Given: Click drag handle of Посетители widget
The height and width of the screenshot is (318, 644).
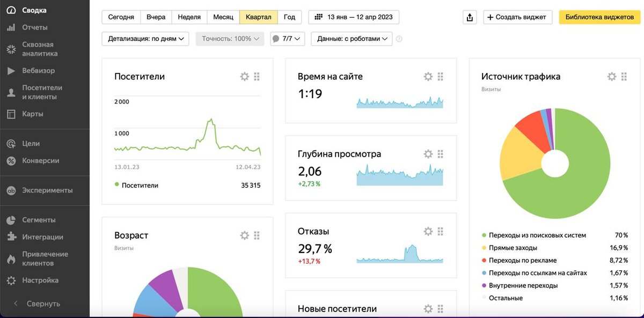Looking at the screenshot, I should click(x=257, y=77).
